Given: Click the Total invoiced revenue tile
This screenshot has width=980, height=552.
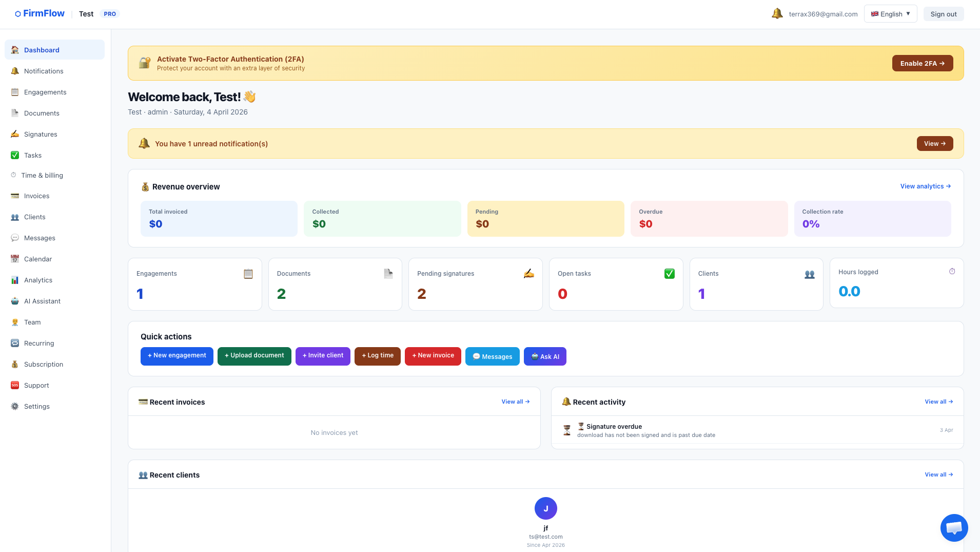Looking at the screenshot, I should [x=219, y=219].
